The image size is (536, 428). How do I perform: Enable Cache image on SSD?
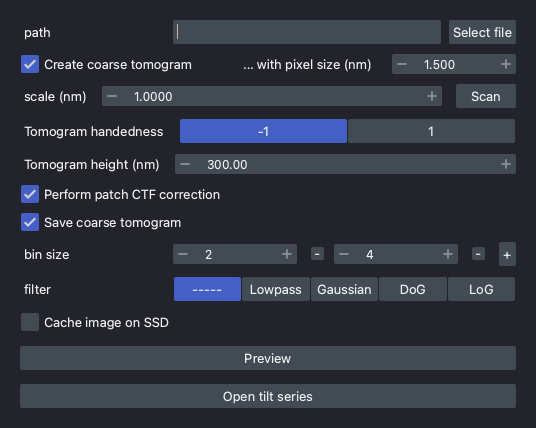point(30,322)
